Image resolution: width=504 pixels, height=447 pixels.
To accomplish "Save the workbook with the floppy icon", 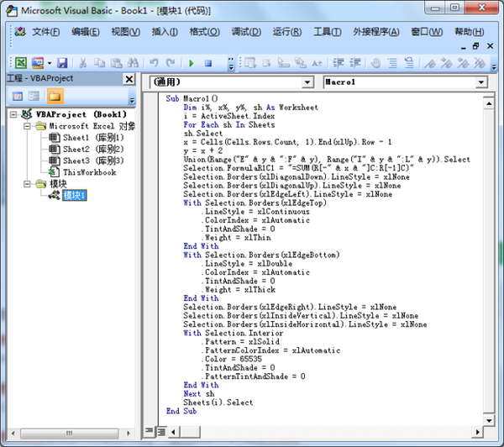I will pyautogui.click(x=62, y=63).
